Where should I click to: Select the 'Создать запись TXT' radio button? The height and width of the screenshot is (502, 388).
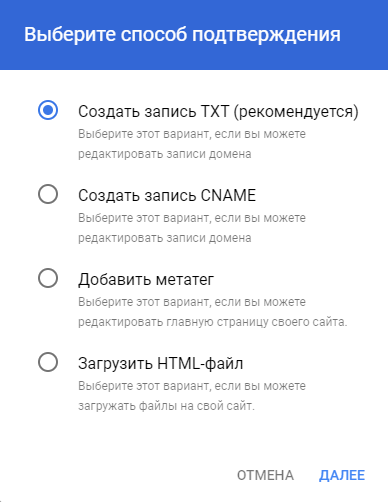pos(48,110)
